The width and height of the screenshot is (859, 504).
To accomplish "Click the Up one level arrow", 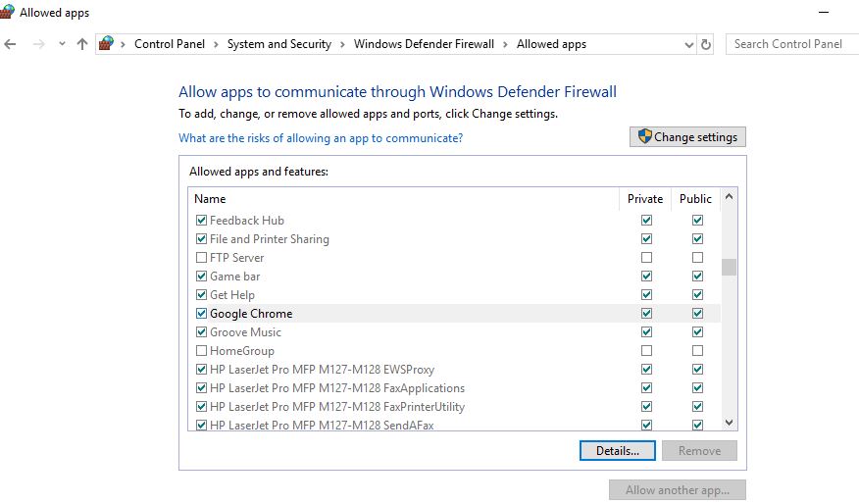I will click(x=82, y=44).
